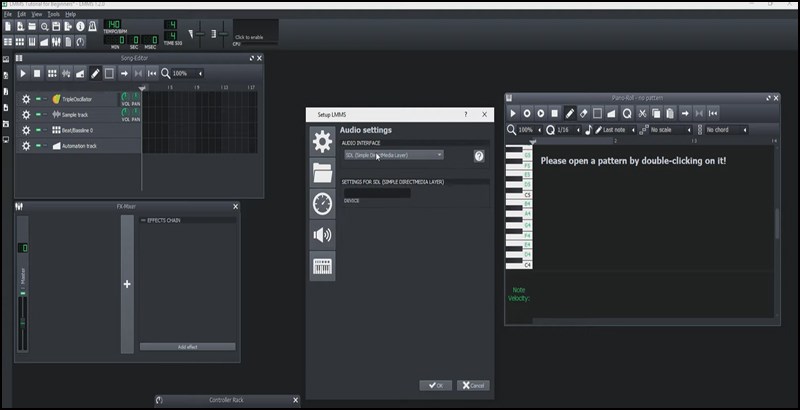
Task: Open performance settings gauge icon in Setup
Action: [x=322, y=203]
